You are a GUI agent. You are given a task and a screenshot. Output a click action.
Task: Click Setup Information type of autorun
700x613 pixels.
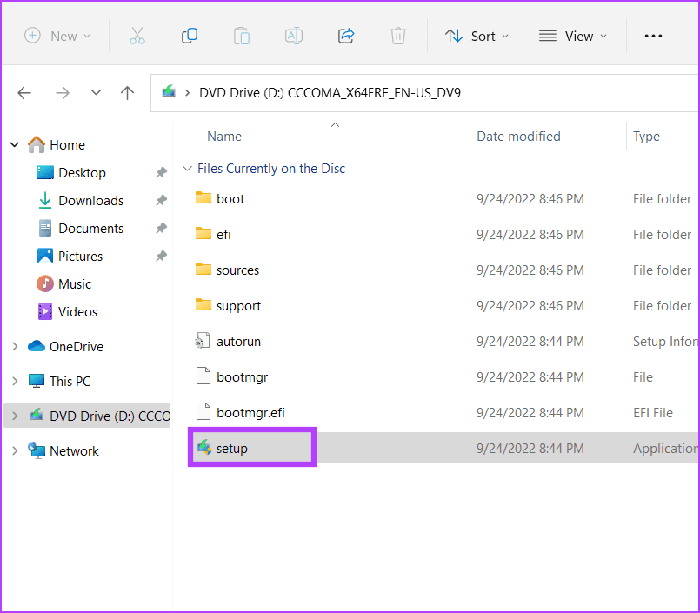click(665, 342)
